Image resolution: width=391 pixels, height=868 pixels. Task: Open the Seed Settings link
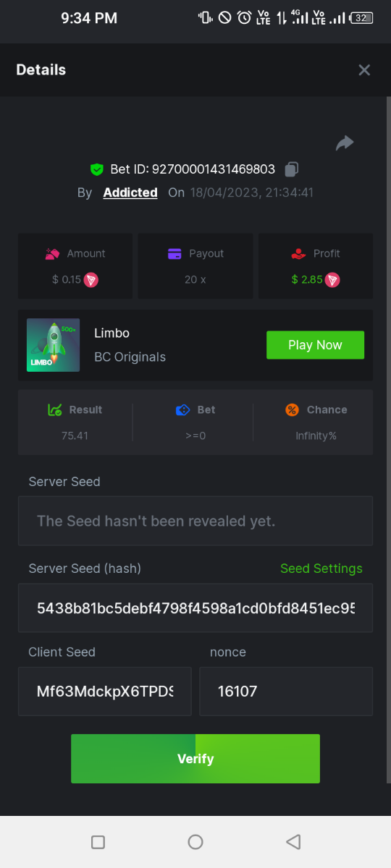pos(321,569)
